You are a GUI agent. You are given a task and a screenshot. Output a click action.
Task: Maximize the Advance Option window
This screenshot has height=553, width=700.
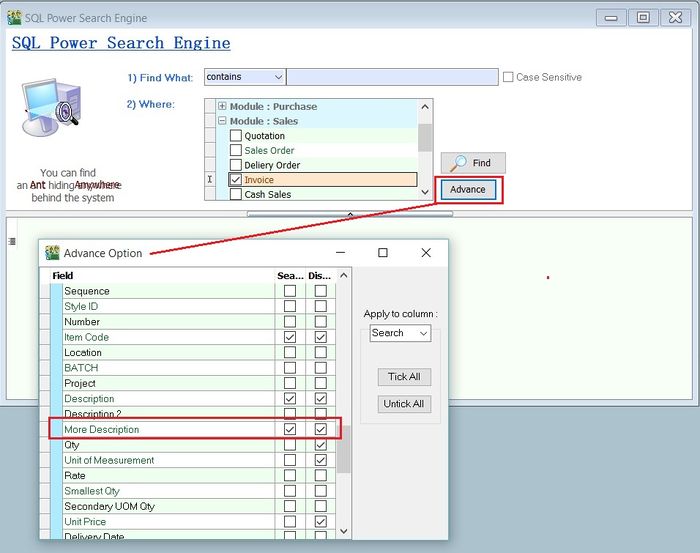(x=383, y=253)
